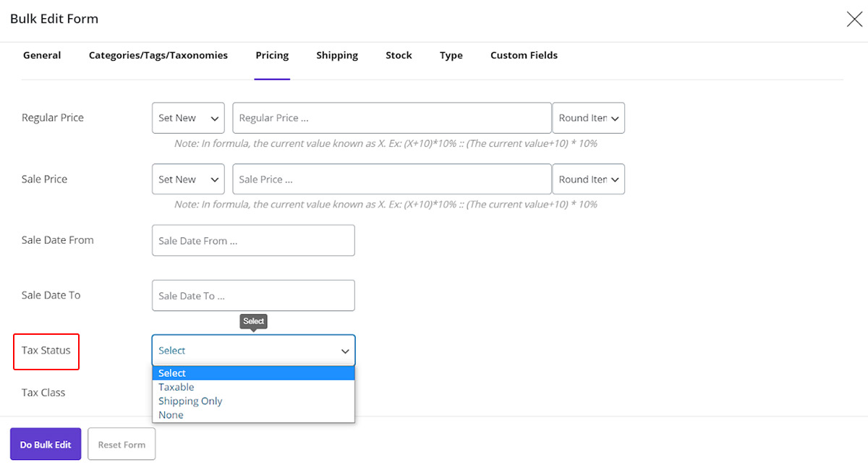Image resolution: width=868 pixels, height=465 pixels.
Task: Go to the Shipping tab
Action: click(x=337, y=56)
